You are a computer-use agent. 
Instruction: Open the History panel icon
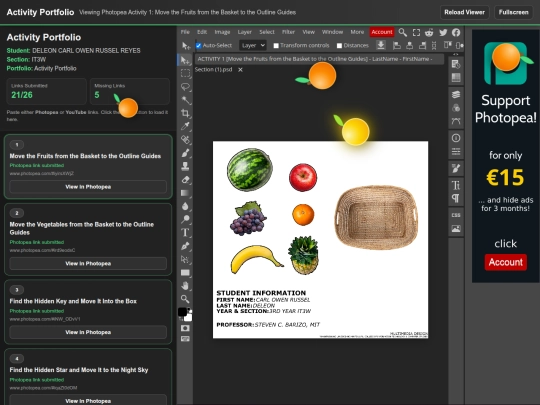tap(456, 64)
